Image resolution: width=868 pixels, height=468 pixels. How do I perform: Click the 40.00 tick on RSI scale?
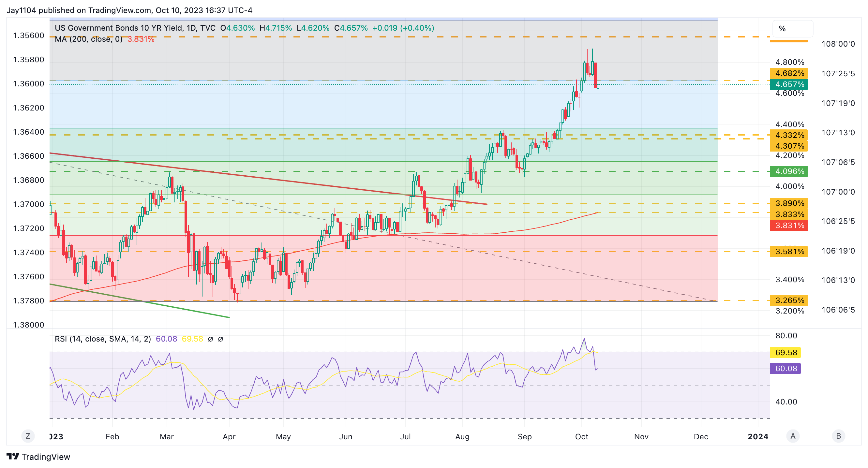click(786, 402)
